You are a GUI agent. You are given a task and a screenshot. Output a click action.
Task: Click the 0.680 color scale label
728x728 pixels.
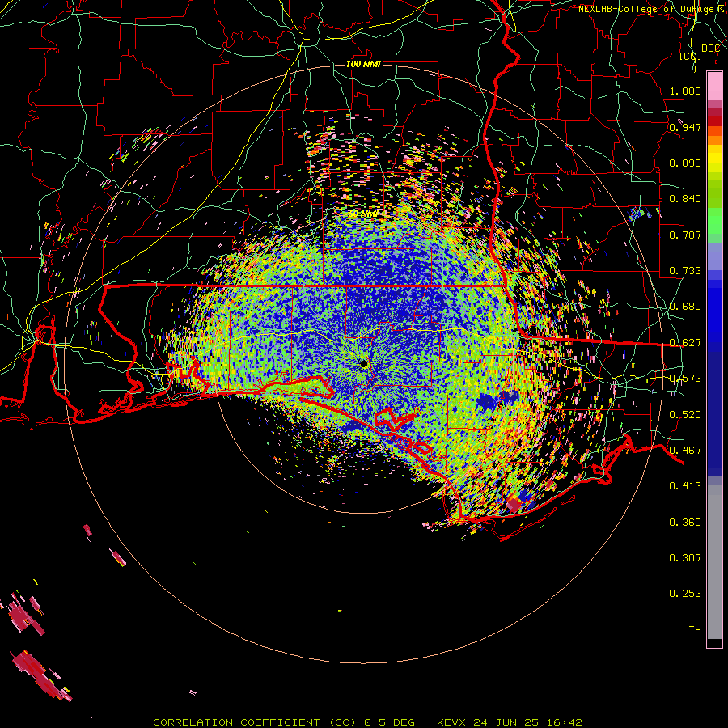click(685, 307)
